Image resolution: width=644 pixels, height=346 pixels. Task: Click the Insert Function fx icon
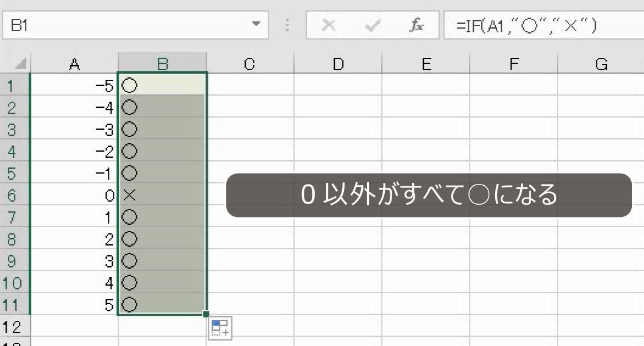(x=416, y=26)
